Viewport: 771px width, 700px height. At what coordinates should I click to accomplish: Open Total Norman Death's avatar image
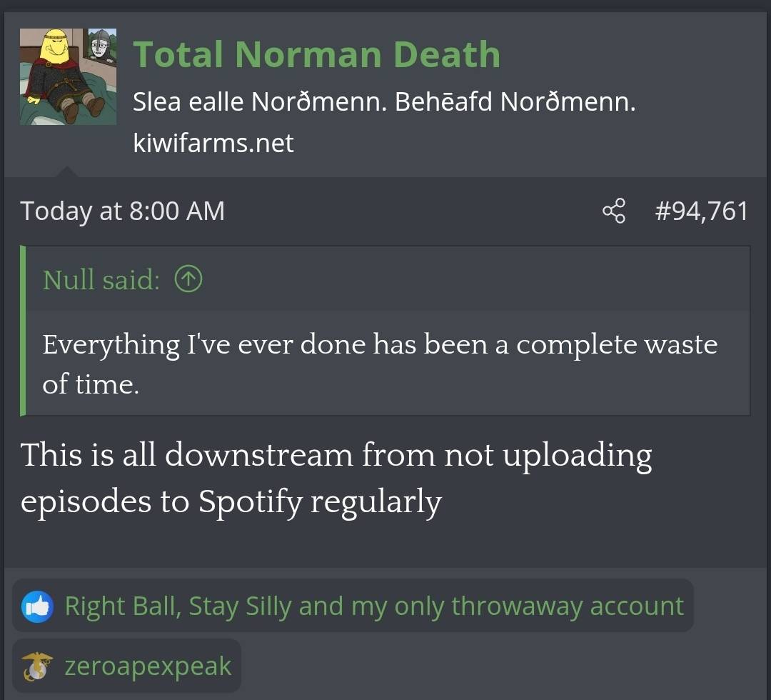(69, 76)
